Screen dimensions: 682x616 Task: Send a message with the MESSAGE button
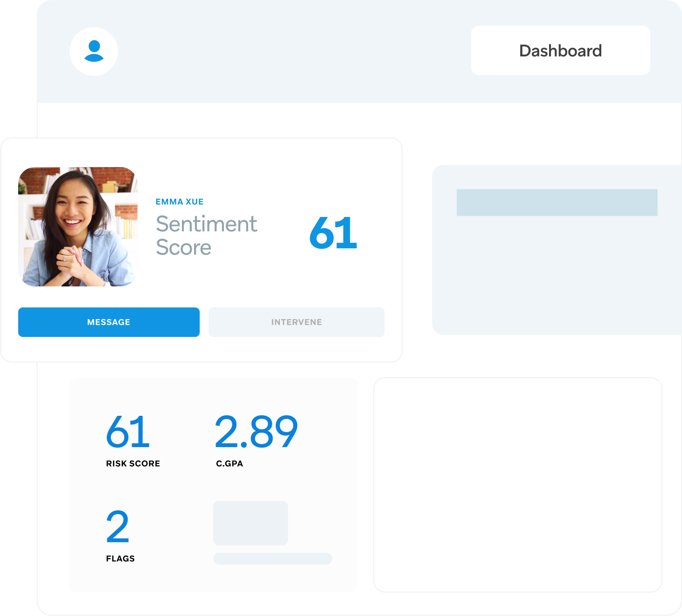click(x=109, y=322)
